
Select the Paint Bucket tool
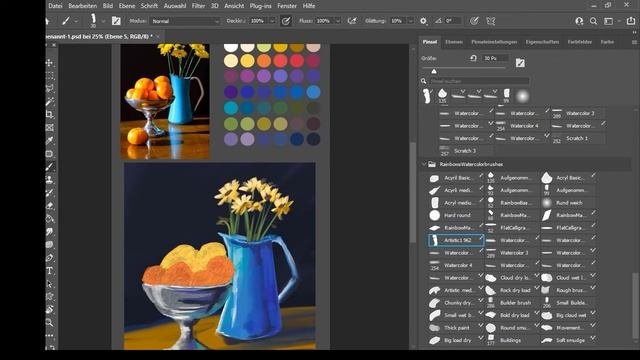(49, 218)
